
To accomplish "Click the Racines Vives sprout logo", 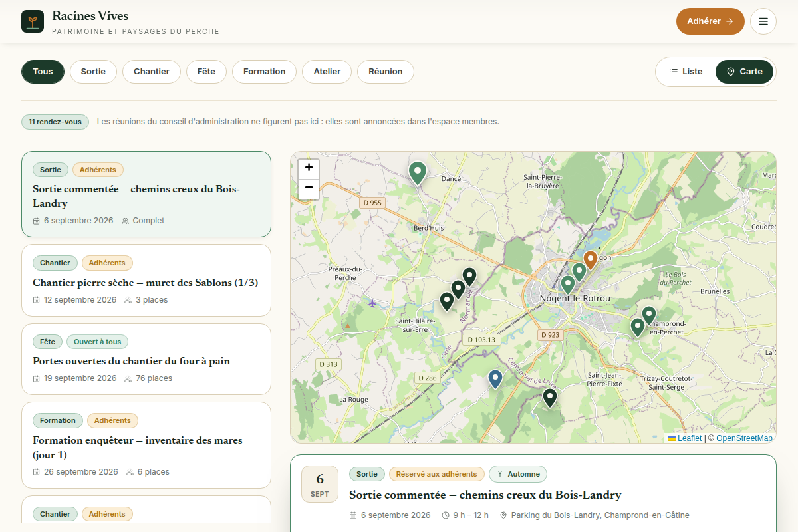I will click(32, 21).
